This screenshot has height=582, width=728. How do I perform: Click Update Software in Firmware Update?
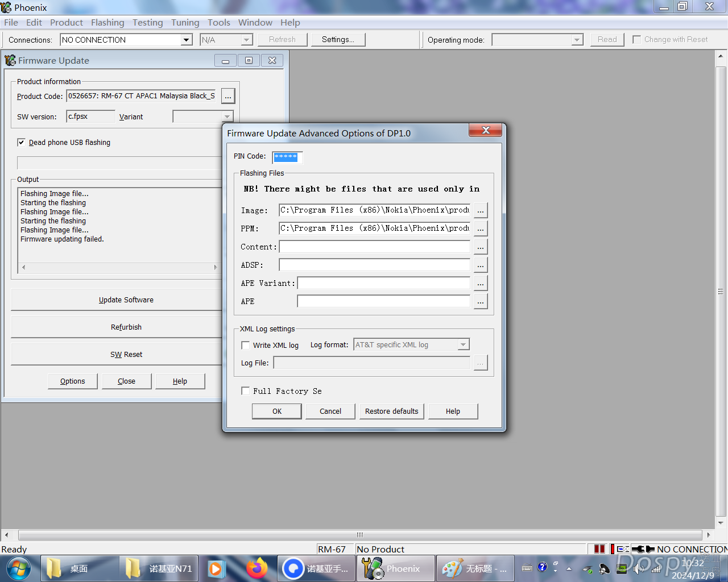[x=117, y=300]
